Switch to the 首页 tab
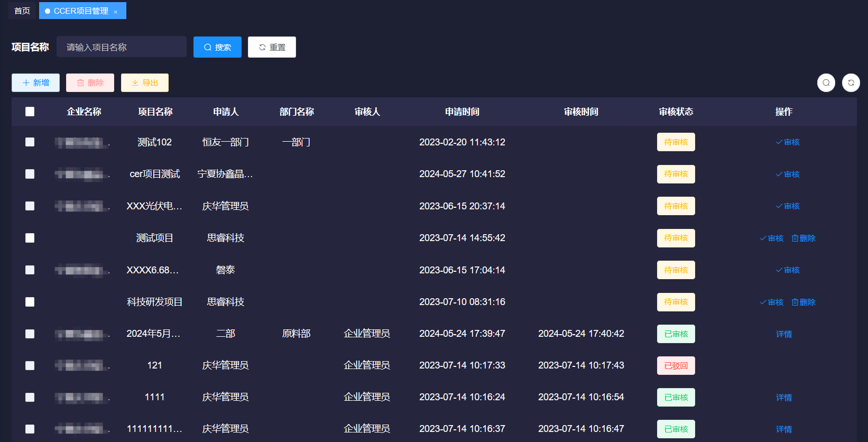 click(x=22, y=11)
